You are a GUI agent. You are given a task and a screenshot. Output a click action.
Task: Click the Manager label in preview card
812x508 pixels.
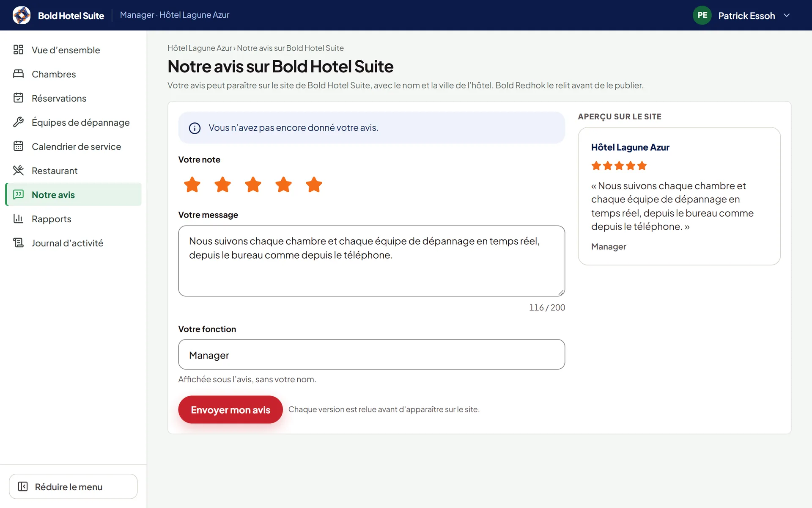point(609,247)
